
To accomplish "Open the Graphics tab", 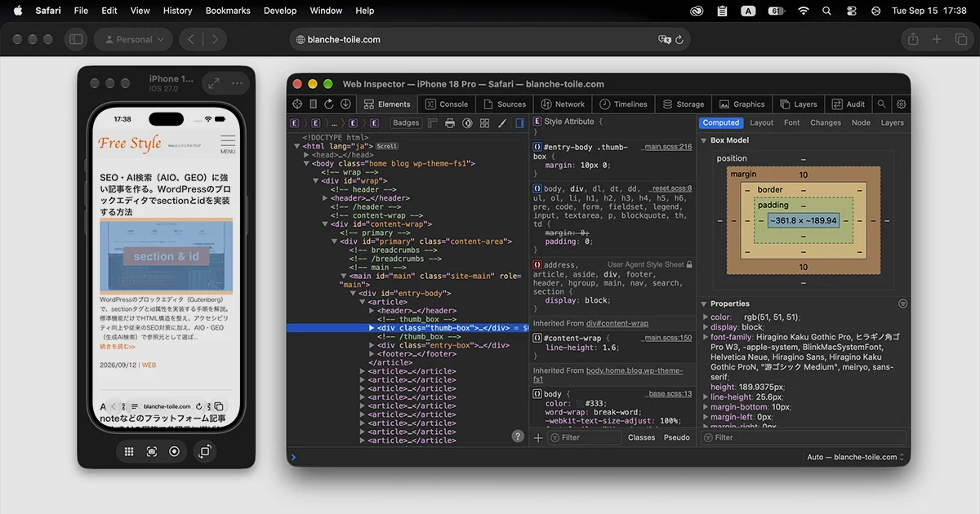I will tap(742, 104).
